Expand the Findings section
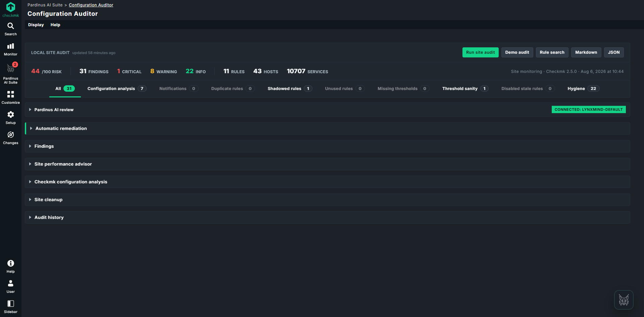This screenshot has height=317, width=644. click(x=44, y=146)
